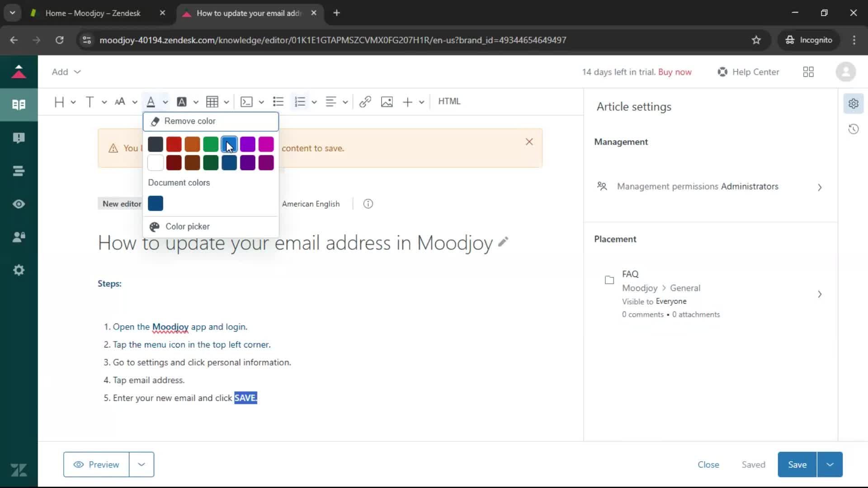868x488 pixels.
Task: Open the eye-shaped sidebar icon
Action: pyautogui.click(x=19, y=204)
